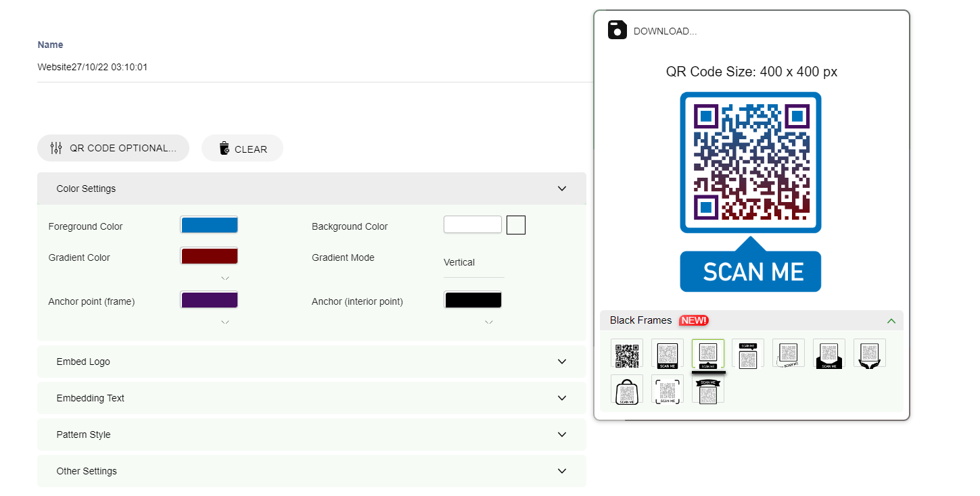Collapse the Black Frames panel
The height and width of the screenshot is (496, 980).
click(891, 321)
